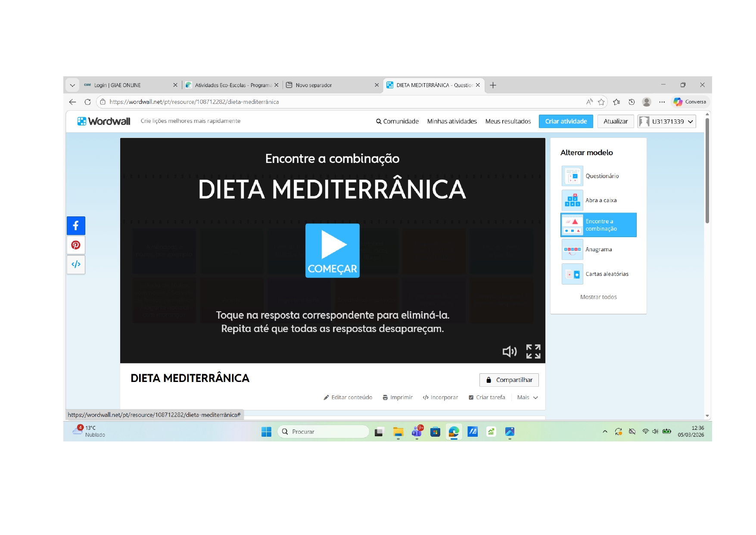Click Editar conteúdo link
This screenshot has height=535, width=756.
tap(348, 397)
